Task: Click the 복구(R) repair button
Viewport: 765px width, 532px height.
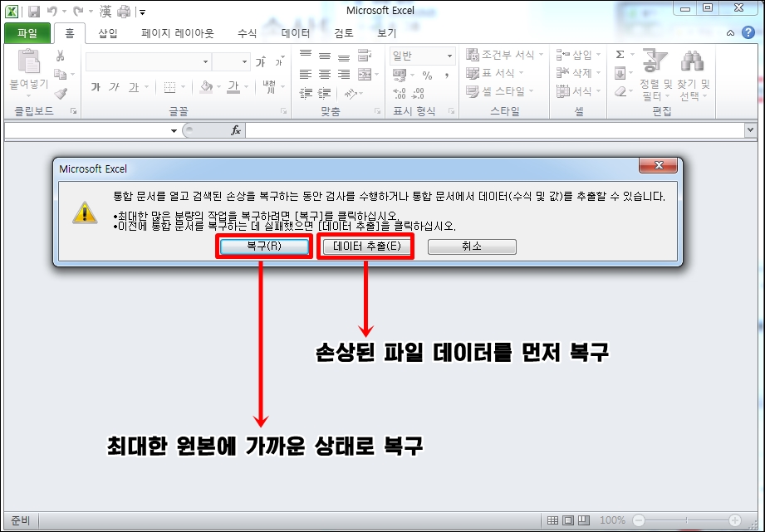Action: 264,246
